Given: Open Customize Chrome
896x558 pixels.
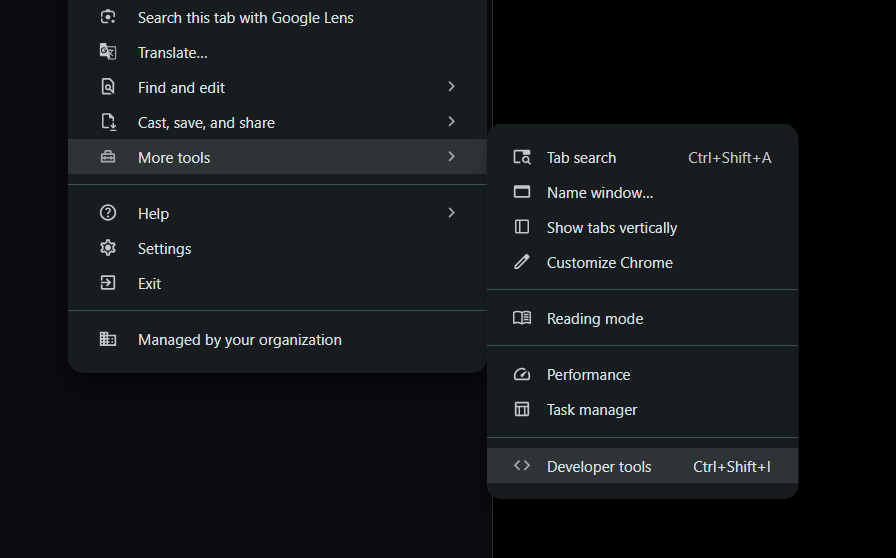Looking at the screenshot, I should 642,262.
